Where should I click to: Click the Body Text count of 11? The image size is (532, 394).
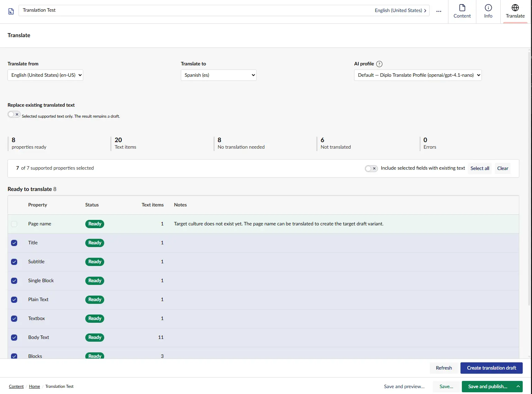(161, 337)
